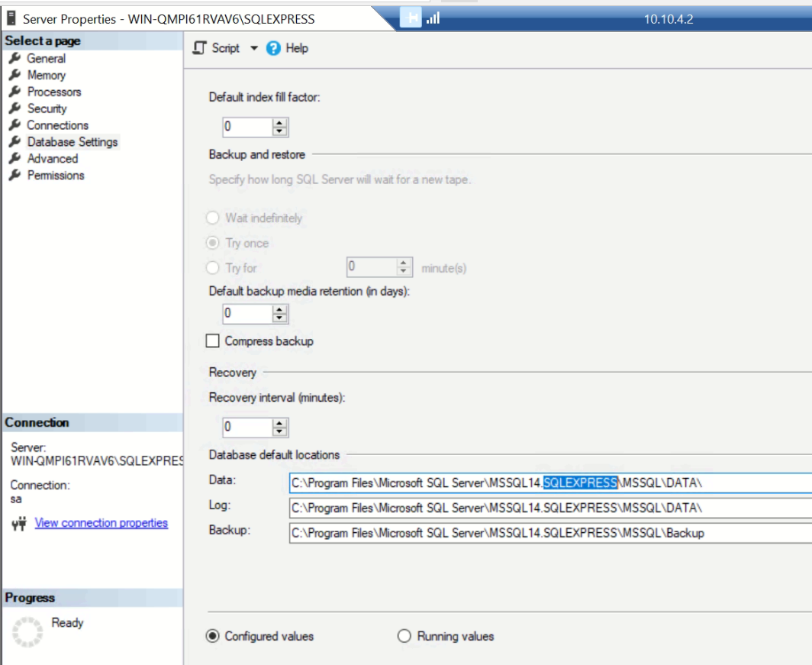Open the Processors page
The height and width of the screenshot is (665, 812).
point(54,92)
